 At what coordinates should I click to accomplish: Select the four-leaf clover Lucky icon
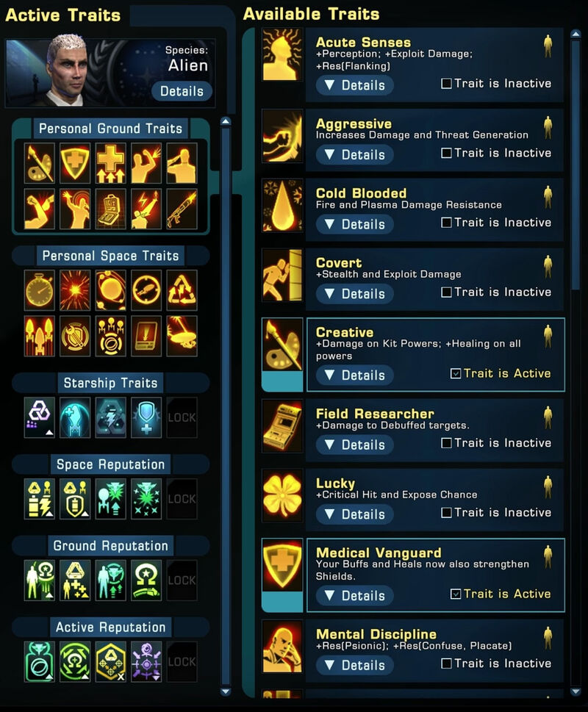282,495
